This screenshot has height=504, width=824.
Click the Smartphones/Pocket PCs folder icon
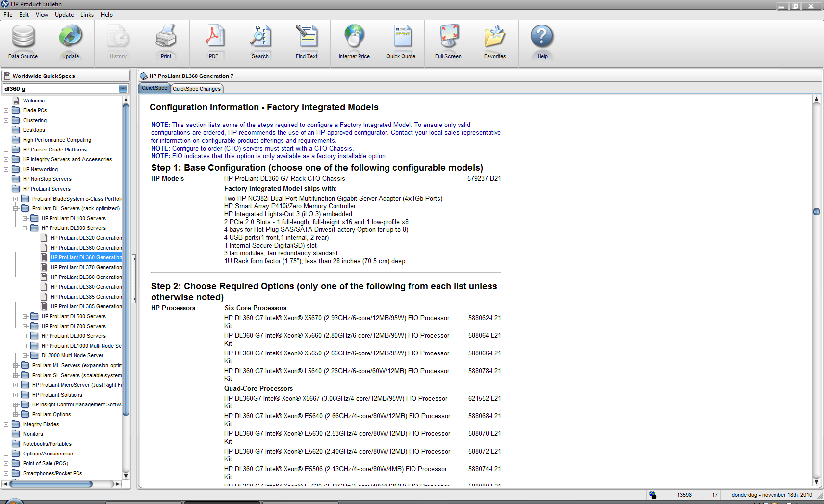point(16,473)
